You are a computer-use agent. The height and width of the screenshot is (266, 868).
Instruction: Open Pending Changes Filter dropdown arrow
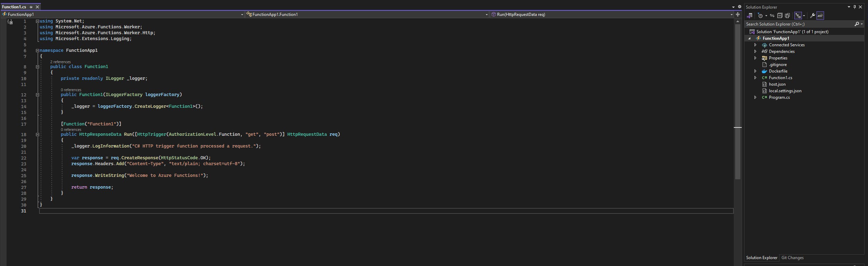click(x=766, y=16)
